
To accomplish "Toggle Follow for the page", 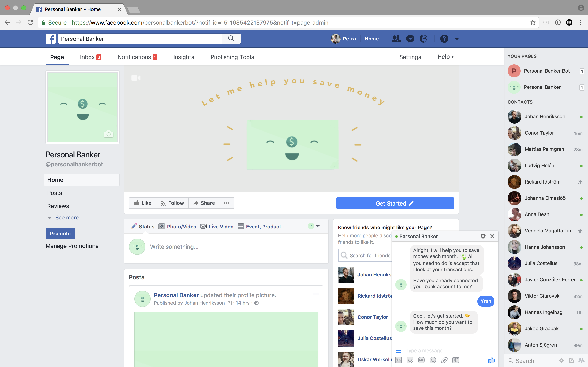I will tap(172, 203).
